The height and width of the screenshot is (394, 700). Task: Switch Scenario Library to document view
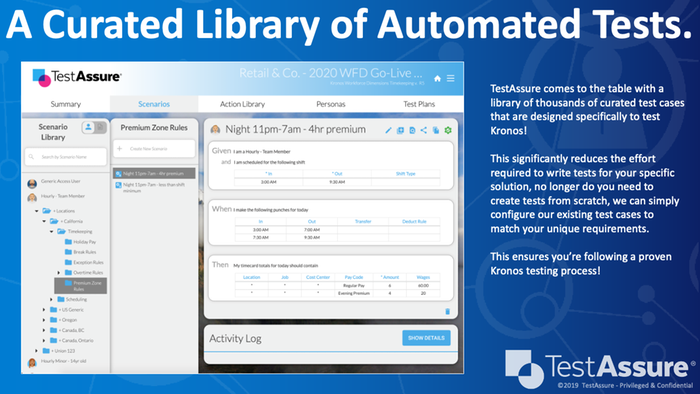click(x=100, y=127)
